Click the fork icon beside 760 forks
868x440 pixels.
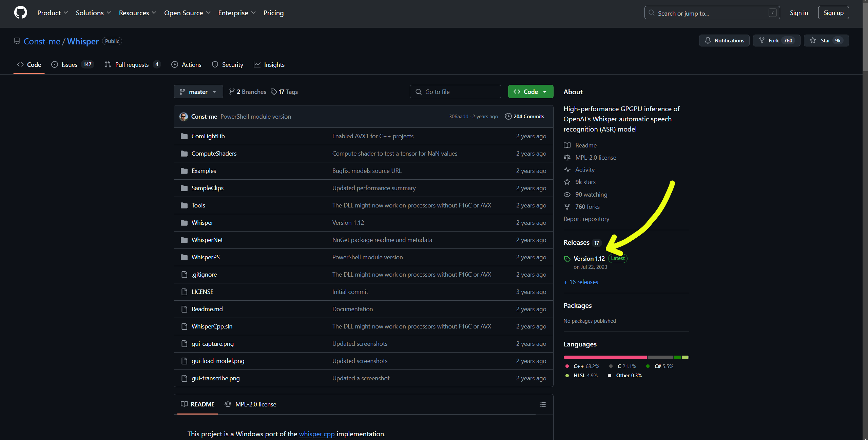pyautogui.click(x=567, y=207)
